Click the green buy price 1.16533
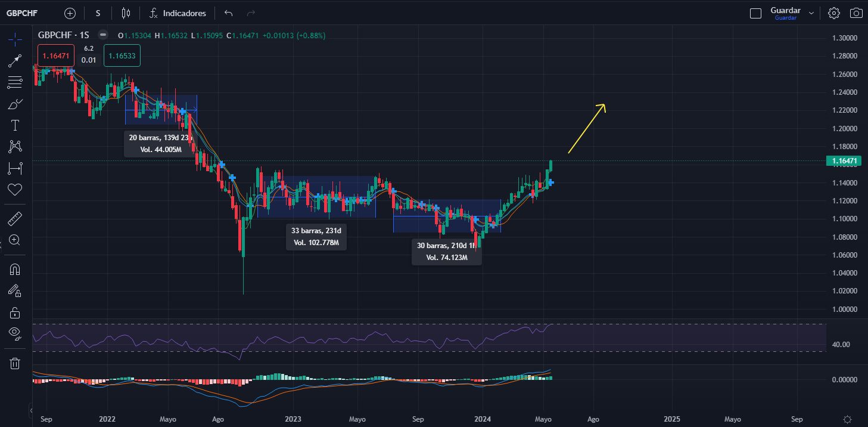This screenshot has width=868, height=427. tap(122, 55)
